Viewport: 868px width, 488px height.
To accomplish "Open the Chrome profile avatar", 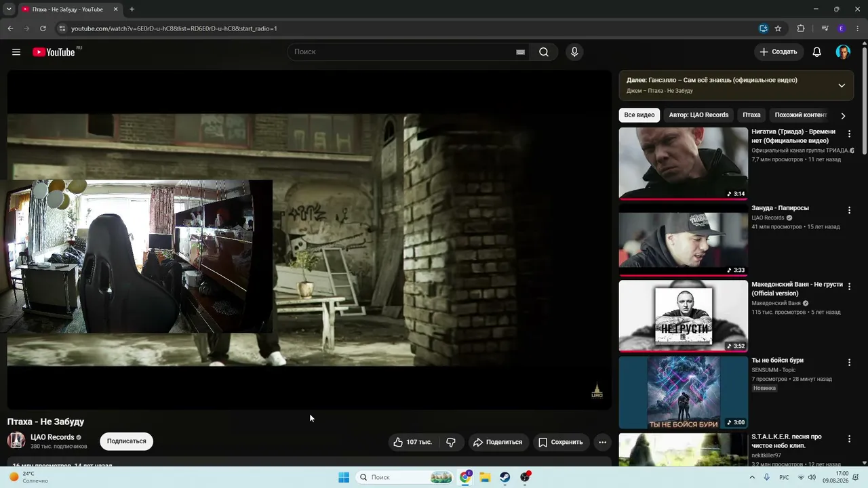I will 842,28.
